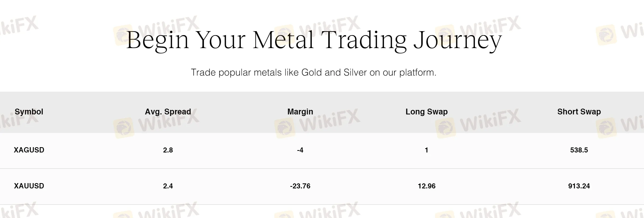This screenshot has height=218, width=644.
Task: Click the XAUUSD long swap value 12.96
Action: click(426, 186)
